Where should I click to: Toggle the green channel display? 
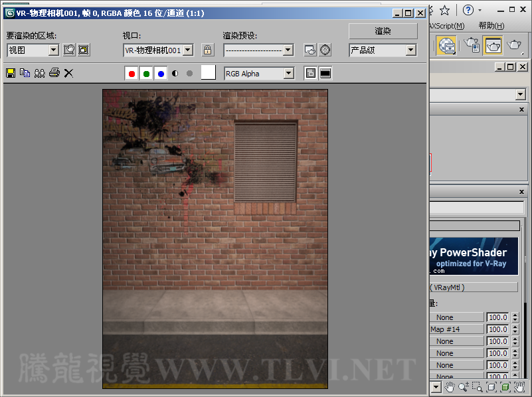(x=146, y=73)
